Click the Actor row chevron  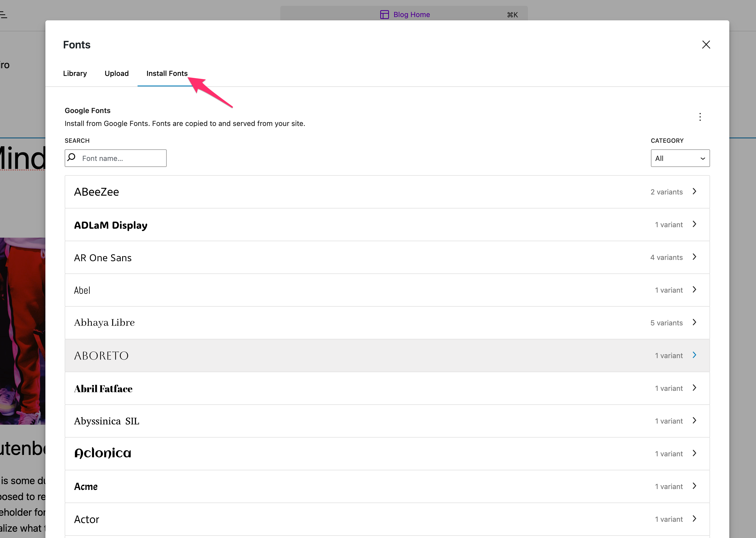pos(694,519)
